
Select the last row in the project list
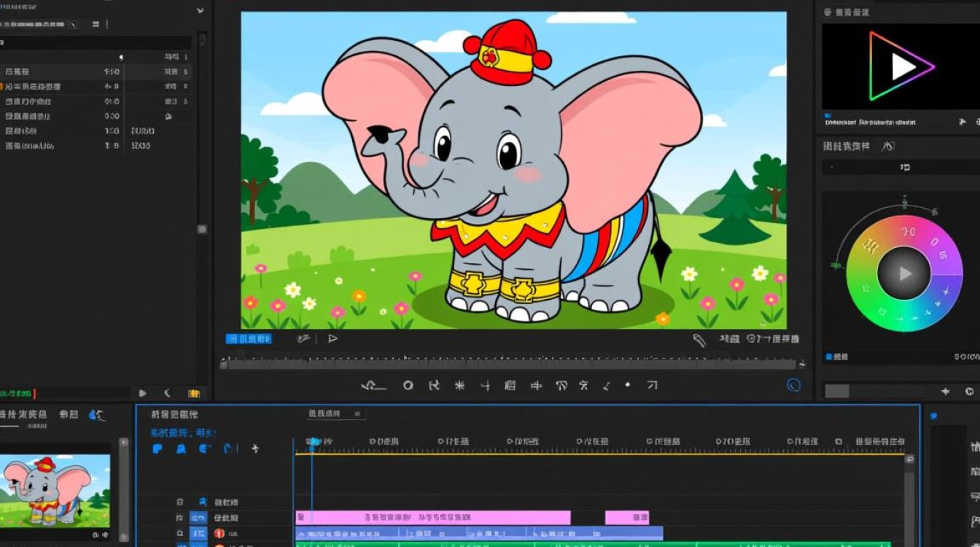96,146
